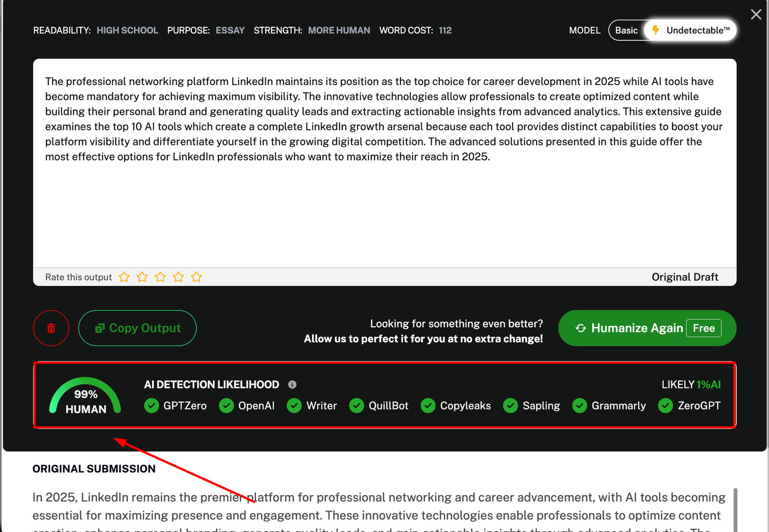The height and width of the screenshot is (532, 769).
Task: Switch model to Basic
Action: [x=626, y=30]
